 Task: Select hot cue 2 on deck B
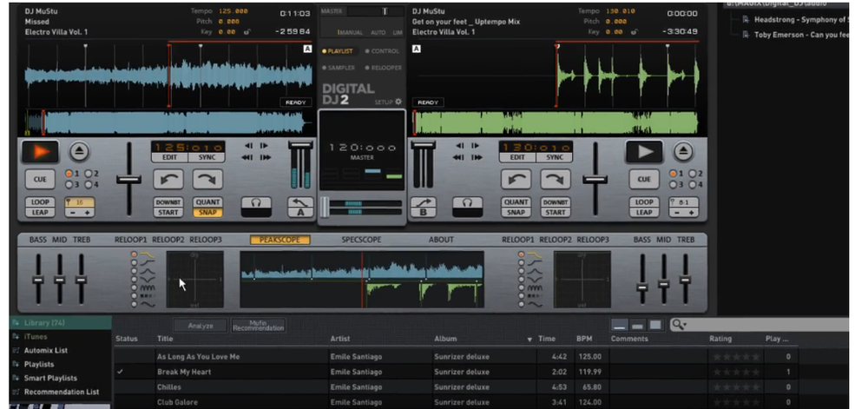[x=692, y=174]
